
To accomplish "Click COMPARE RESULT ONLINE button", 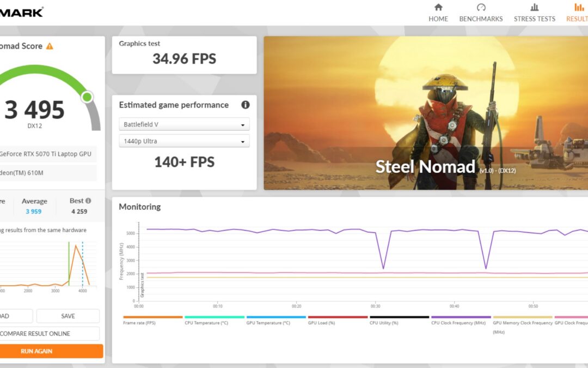I will (x=49, y=334).
